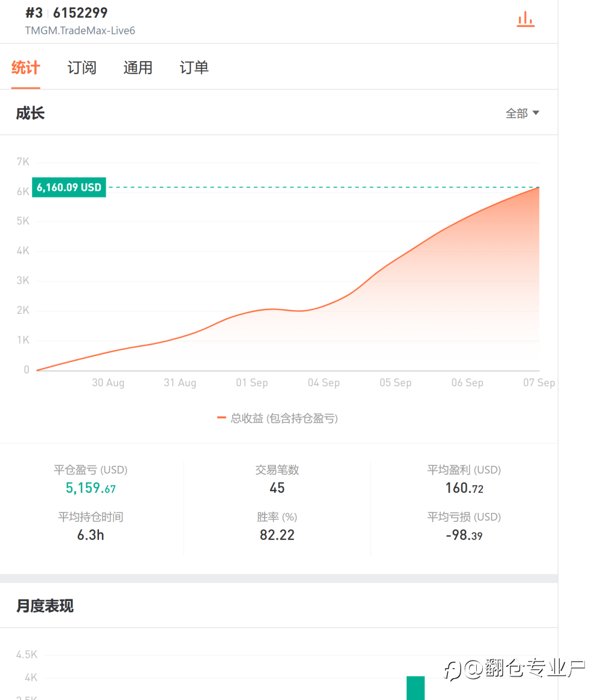The image size is (591, 700).
Task: Switch to the 统计 tab
Action: point(26,68)
